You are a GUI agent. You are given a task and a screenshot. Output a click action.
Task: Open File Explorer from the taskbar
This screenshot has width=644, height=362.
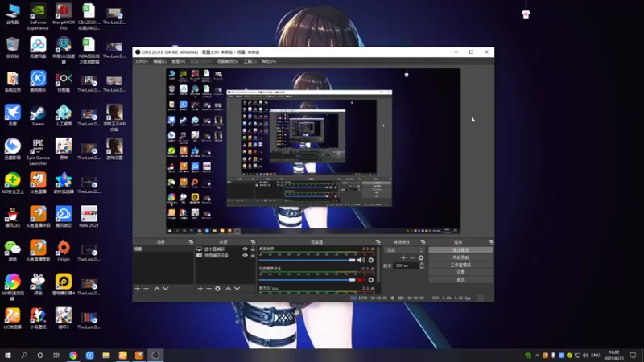tap(106, 355)
